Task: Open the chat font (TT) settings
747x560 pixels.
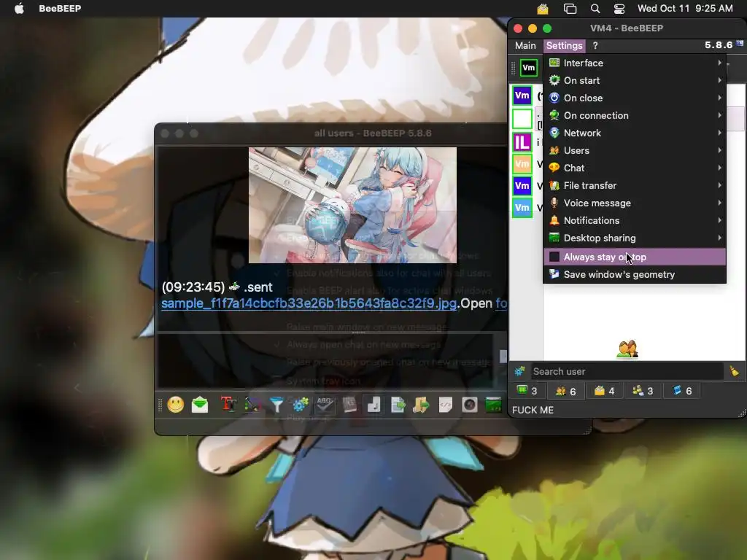Action: click(228, 405)
